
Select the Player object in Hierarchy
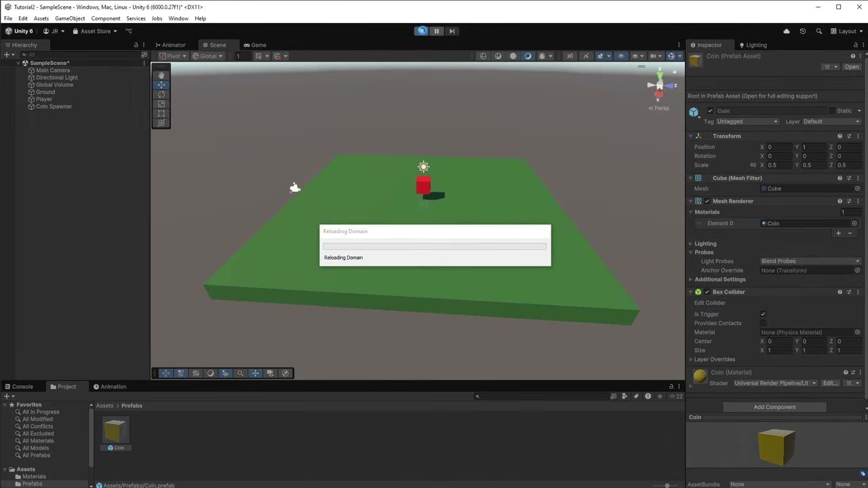(x=44, y=99)
